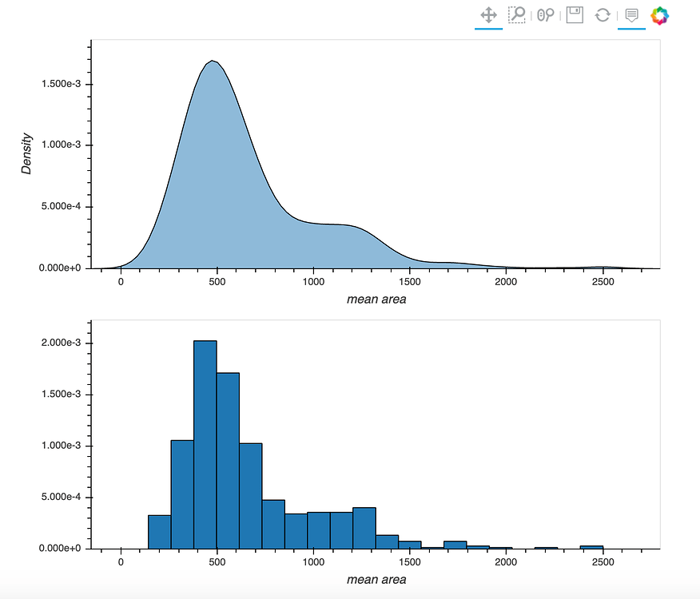Reset the plot to its default view
The height and width of the screenshot is (599, 700).
[x=602, y=14]
